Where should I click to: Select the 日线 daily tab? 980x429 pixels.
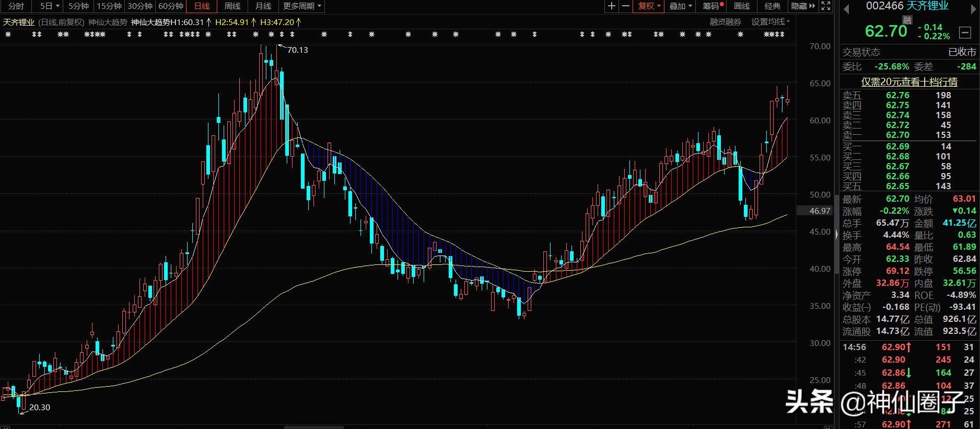click(x=202, y=6)
